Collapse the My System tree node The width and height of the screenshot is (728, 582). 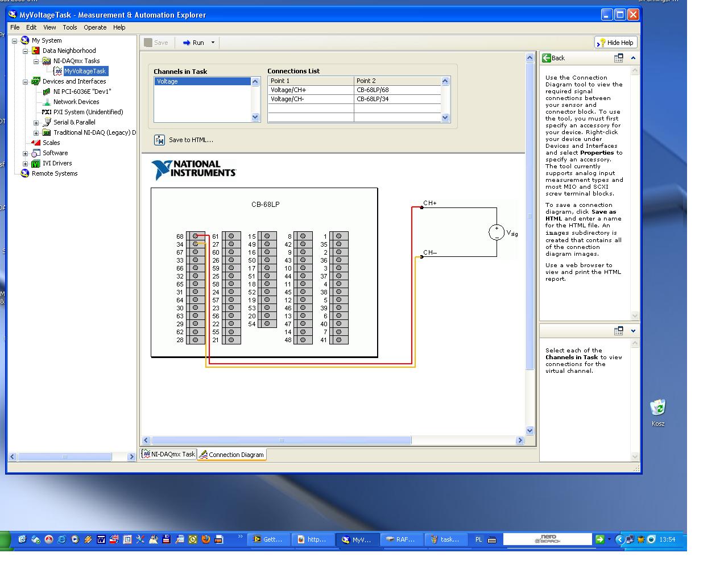(x=15, y=40)
